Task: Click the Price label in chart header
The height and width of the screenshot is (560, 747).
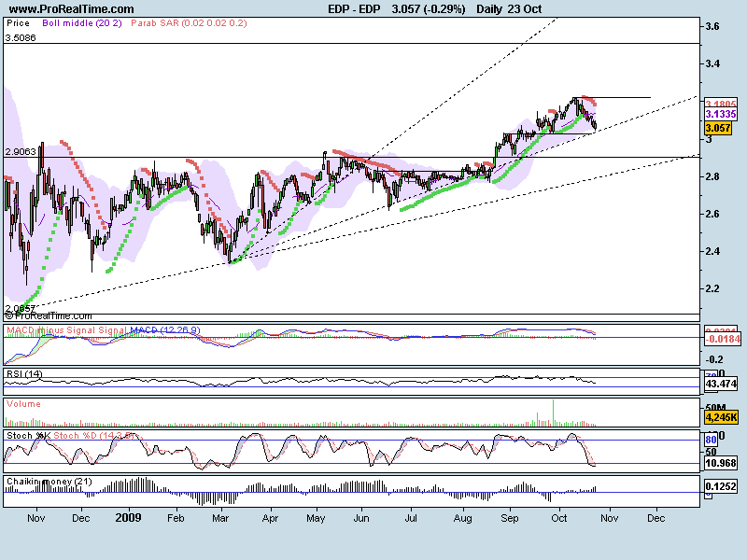Action: 19,21
